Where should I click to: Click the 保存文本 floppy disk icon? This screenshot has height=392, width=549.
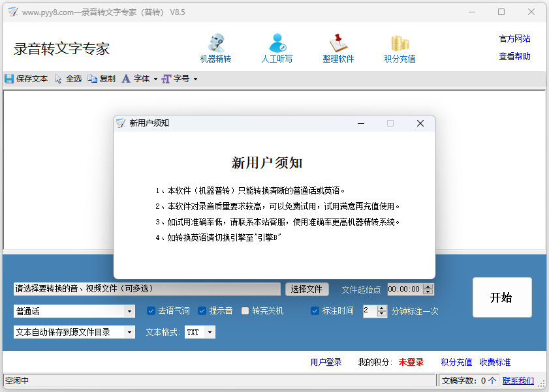click(9, 79)
